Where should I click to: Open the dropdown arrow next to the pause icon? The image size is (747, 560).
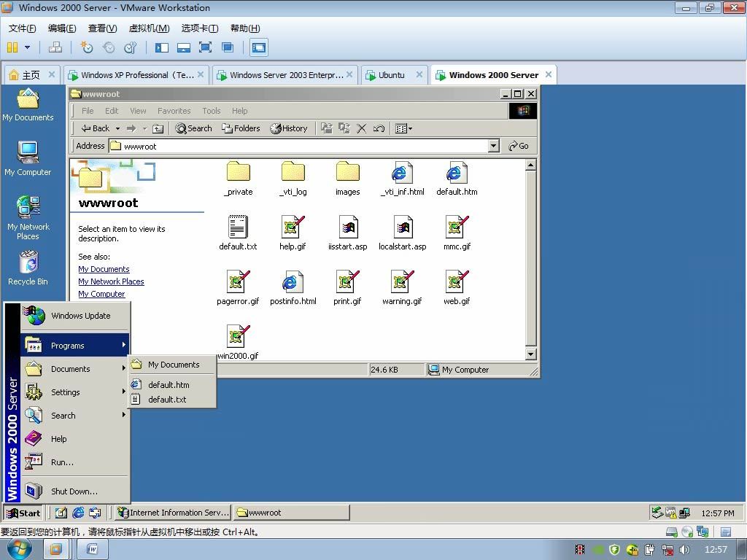pyautogui.click(x=27, y=47)
